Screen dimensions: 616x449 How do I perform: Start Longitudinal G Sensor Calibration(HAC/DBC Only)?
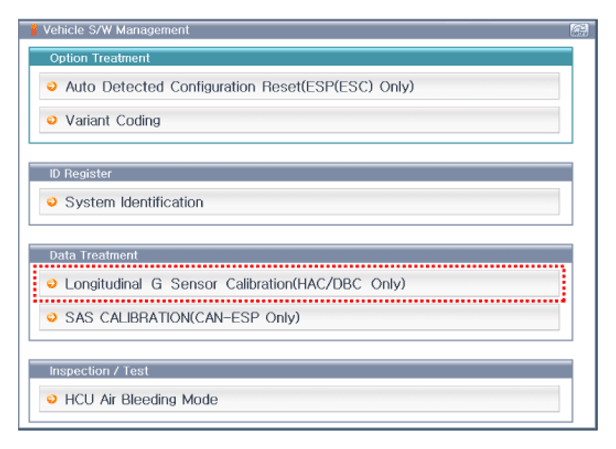pyautogui.click(x=299, y=283)
